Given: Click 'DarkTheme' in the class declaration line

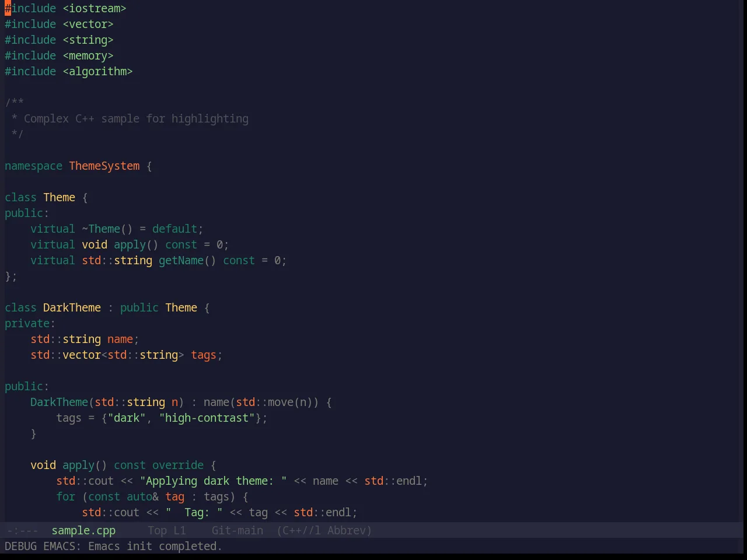Looking at the screenshot, I should pyautogui.click(x=72, y=307).
